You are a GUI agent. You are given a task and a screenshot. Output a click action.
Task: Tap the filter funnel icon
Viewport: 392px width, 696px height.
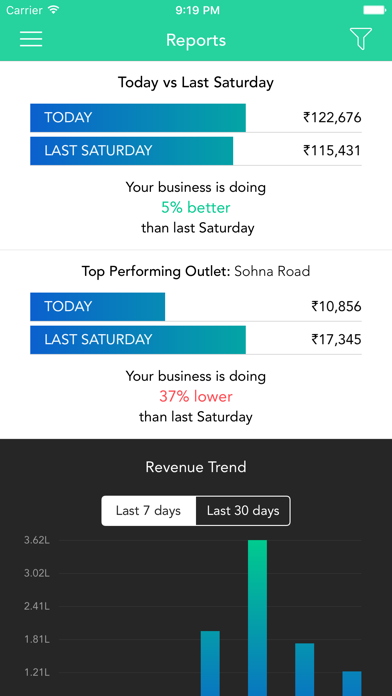(360, 39)
